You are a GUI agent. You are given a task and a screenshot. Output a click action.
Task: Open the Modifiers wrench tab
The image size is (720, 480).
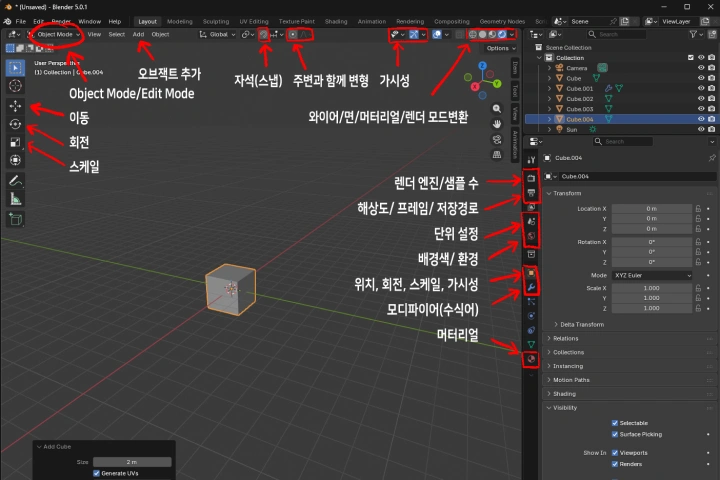coord(531,287)
